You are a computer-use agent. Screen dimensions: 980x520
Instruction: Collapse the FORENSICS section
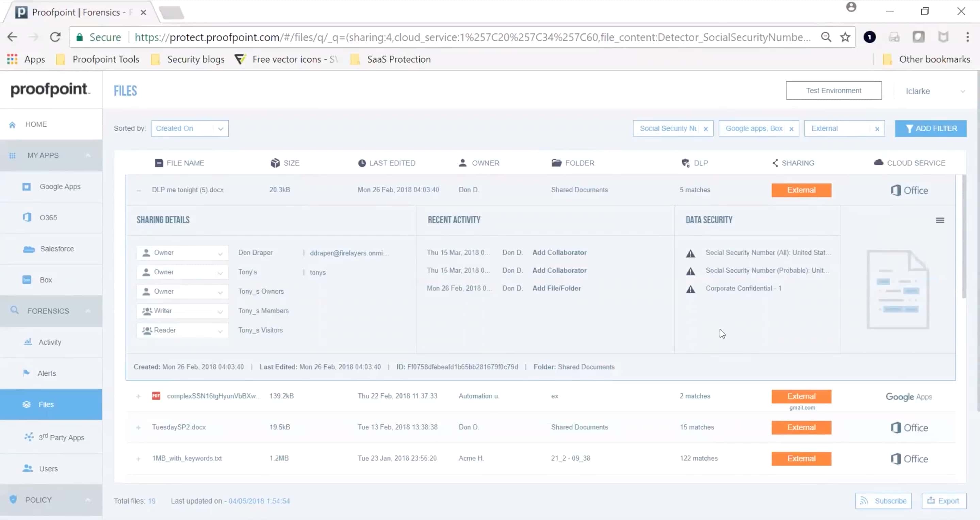(88, 311)
